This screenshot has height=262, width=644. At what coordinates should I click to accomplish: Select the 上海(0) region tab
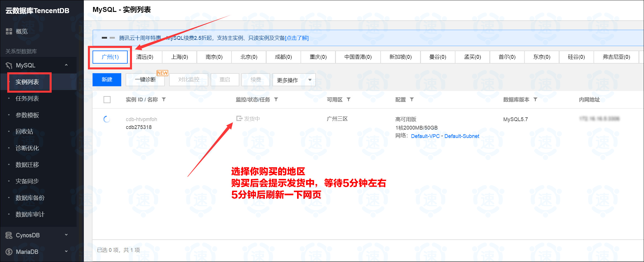(180, 57)
